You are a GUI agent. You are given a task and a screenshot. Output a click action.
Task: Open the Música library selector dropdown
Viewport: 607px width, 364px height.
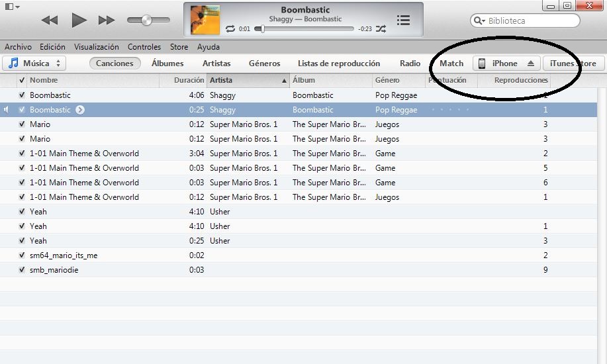coord(34,63)
